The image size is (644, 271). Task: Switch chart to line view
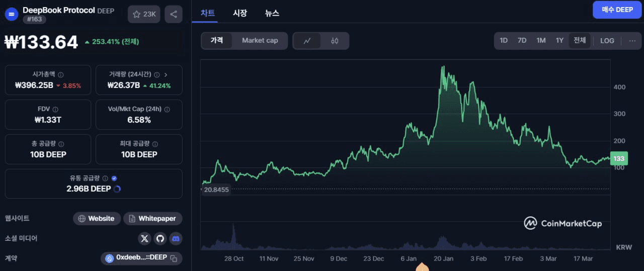point(307,41)
